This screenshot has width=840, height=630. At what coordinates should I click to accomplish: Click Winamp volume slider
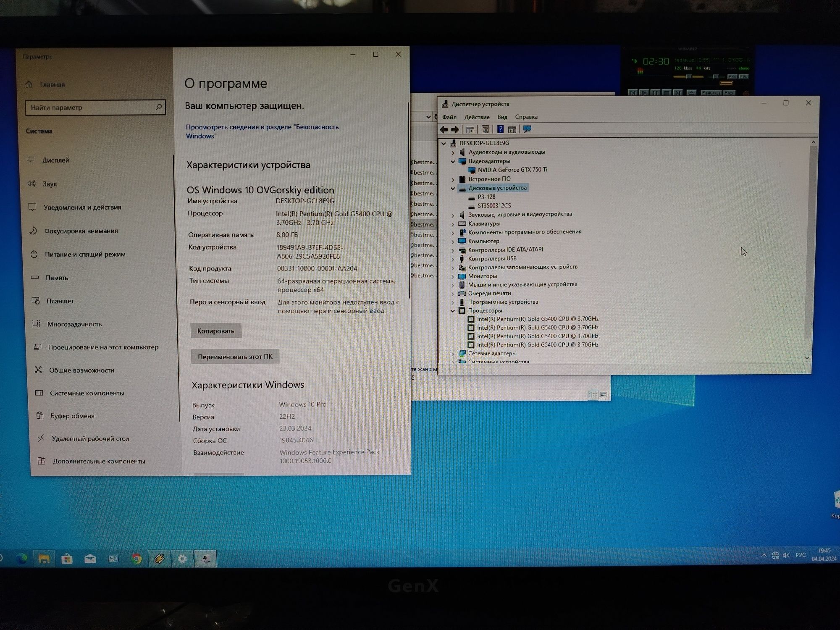689,77
